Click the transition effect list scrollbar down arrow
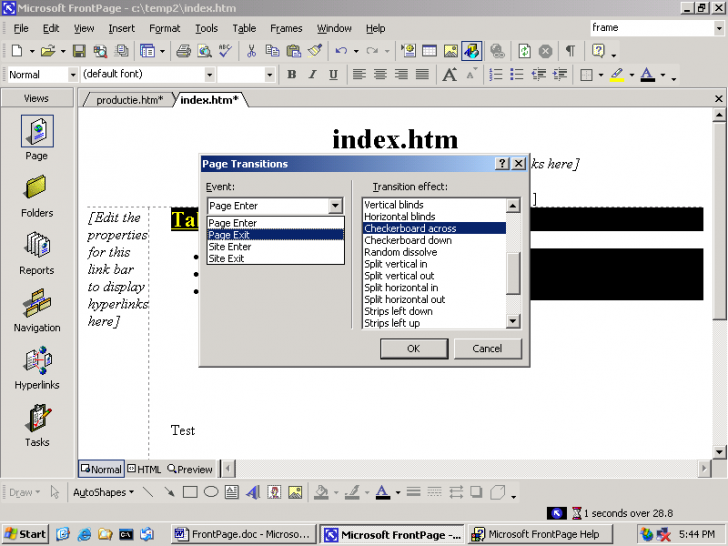 (x=513, y=322)
